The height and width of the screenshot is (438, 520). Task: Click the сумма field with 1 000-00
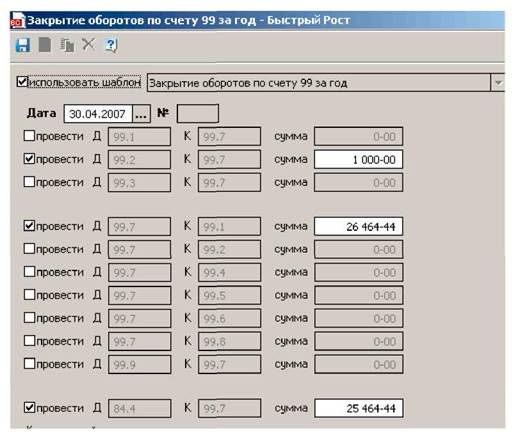click(x=358, y=160)
